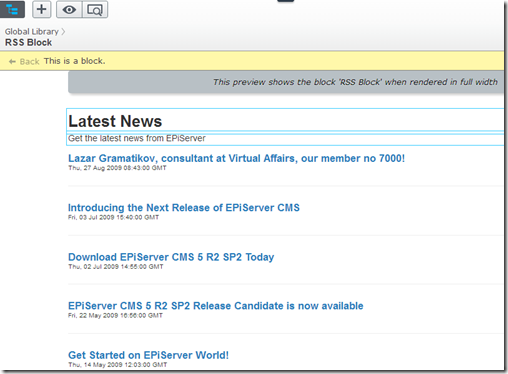Select the RSS Block title
The image size is (508, 374).
[x=28, y=43]
